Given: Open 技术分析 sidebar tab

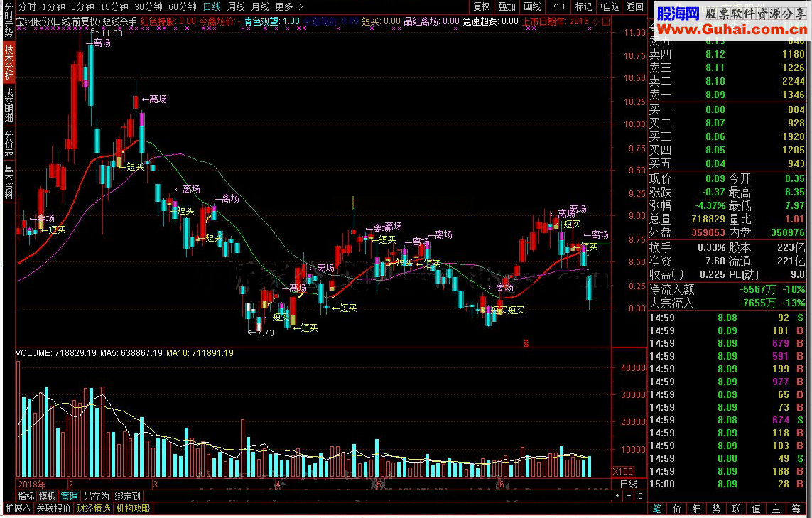Looking at the screenshot, I should 9,62.
